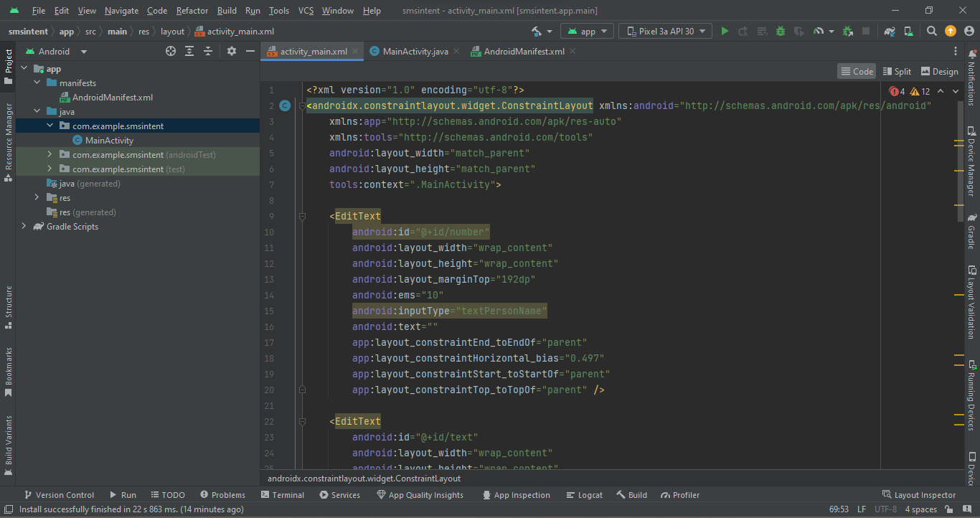Open the Pixel 3a API 30 device dropdown

click(665, 31)
